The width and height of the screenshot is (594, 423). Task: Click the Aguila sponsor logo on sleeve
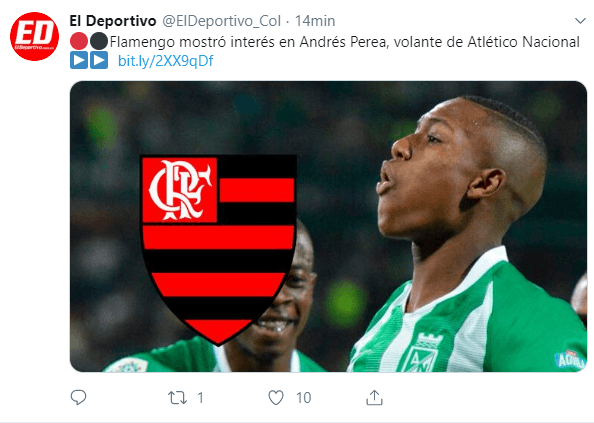[571, 359]
